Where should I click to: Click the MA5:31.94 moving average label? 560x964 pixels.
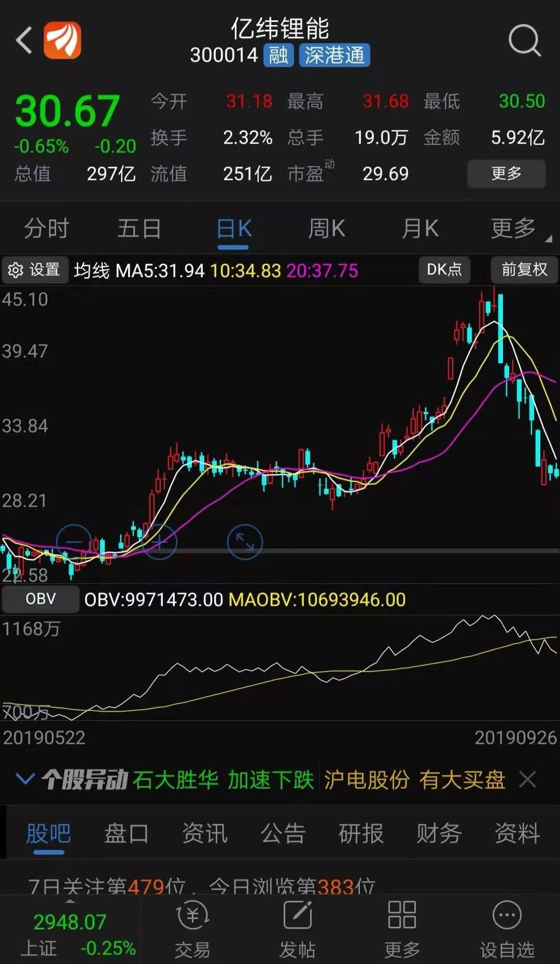(x=160, y=270)
